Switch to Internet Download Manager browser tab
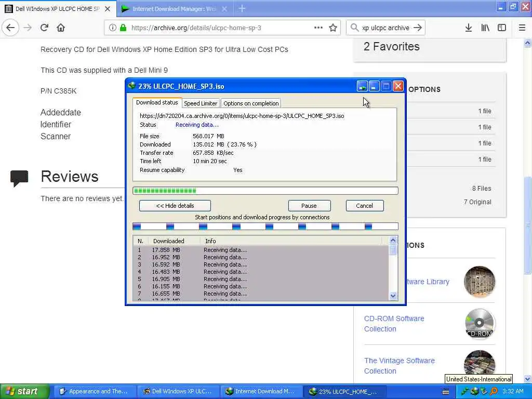The width and height of the screenshot is (532, 399). 174,9
